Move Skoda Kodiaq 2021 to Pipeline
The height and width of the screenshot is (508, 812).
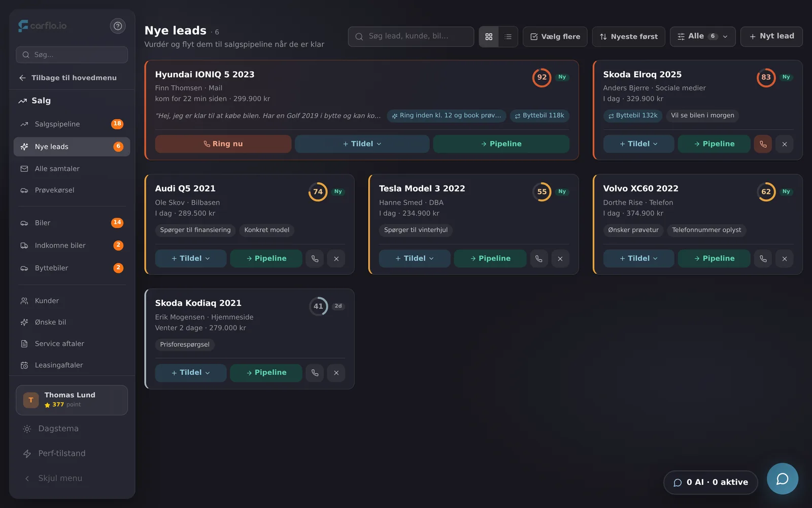pos(266,373)
